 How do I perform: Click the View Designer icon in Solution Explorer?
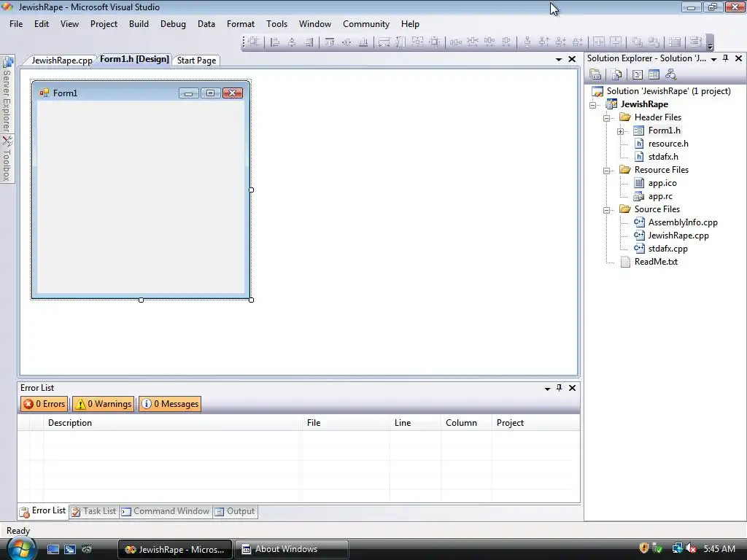(x=654, y=74)
